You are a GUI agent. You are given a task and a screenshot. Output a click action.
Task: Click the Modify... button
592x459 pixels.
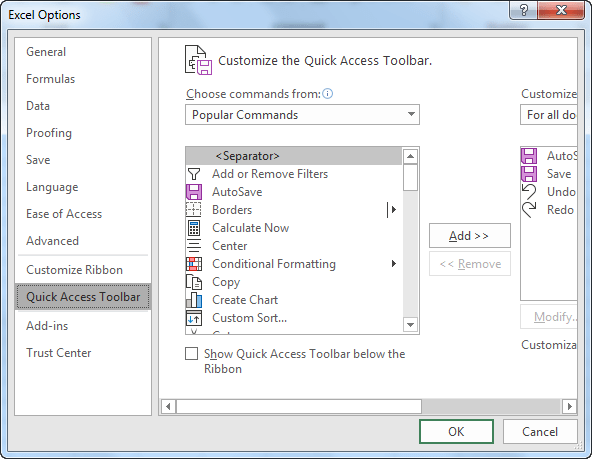549,317
